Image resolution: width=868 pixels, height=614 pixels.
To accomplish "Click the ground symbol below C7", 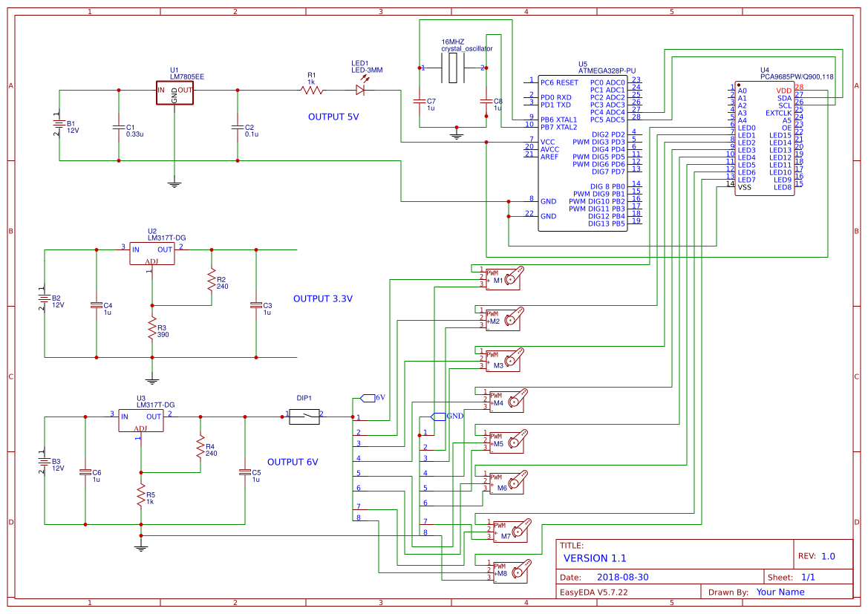I will point(456,135).
